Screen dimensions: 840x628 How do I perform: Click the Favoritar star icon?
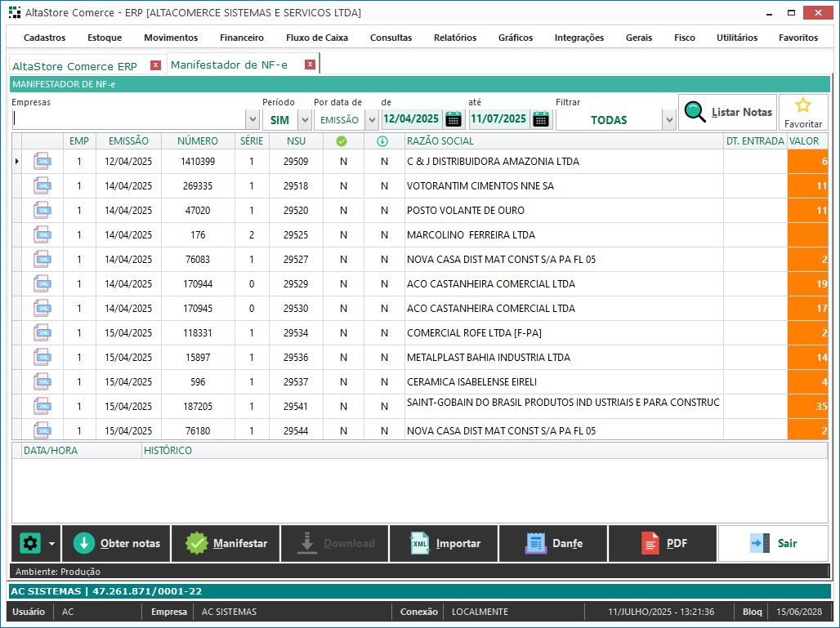802,105
